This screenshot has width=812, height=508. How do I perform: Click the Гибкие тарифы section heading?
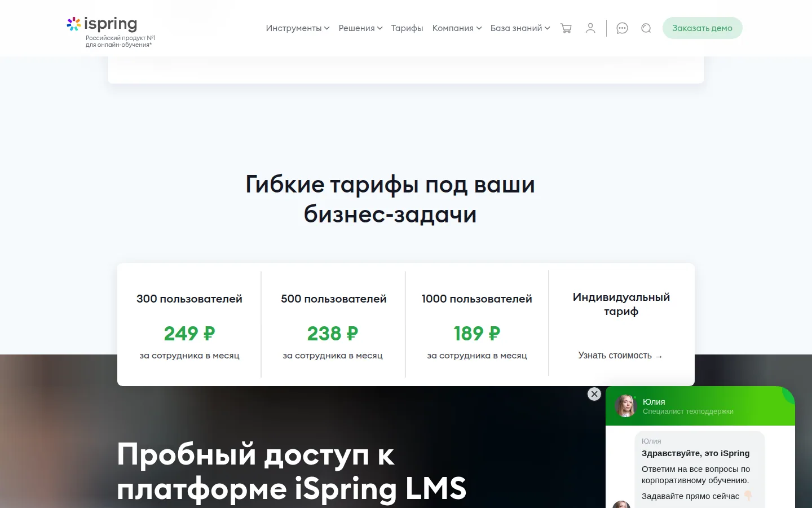(x=390, y=199)
